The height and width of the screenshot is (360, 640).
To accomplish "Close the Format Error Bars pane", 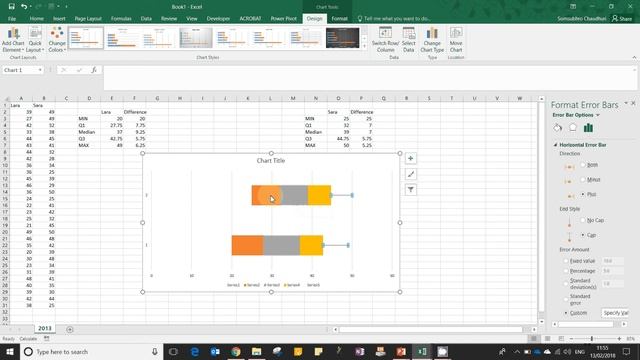I will click(x=633, y=104).
